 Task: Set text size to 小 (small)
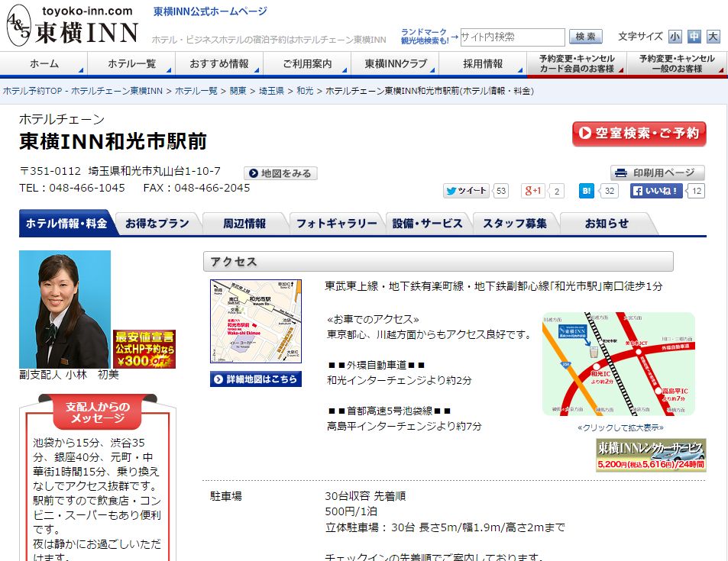coord(675,37)
